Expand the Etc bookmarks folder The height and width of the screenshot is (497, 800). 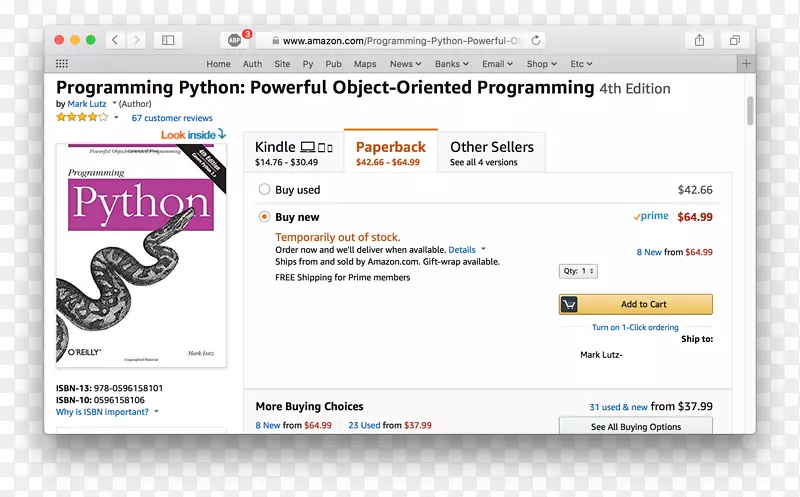pyautogui.click(x=581, y=64)
